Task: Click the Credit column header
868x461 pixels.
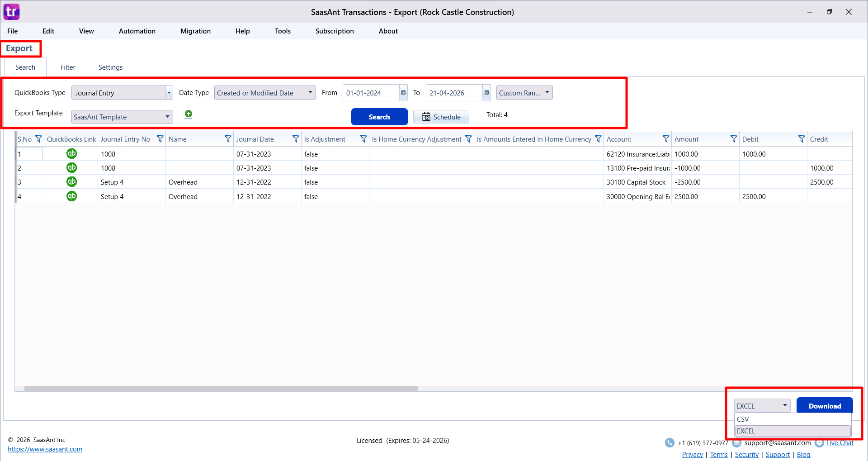Action: tap(830, 139)
